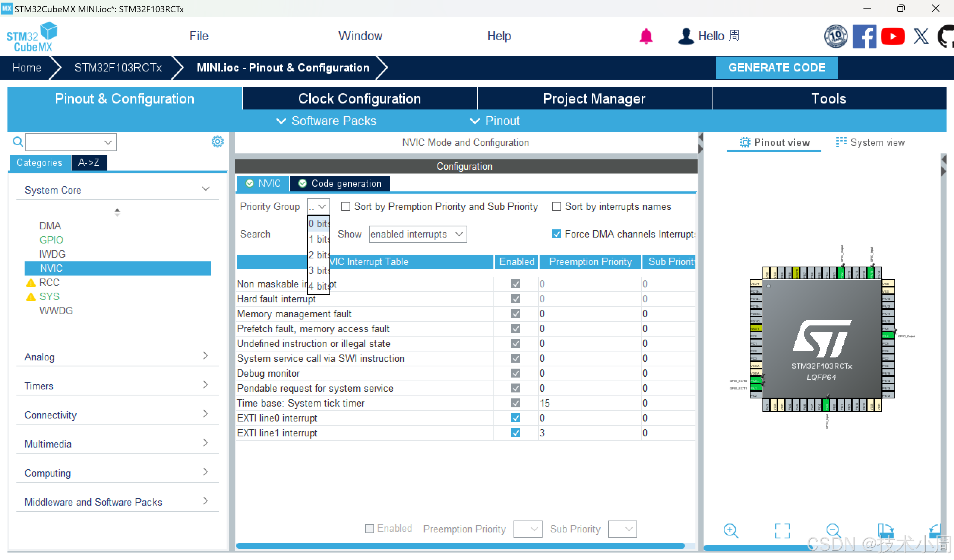Screen dimensions: 954x560
Task: Click the GENERATE CODE button
Action: [776, 68]
